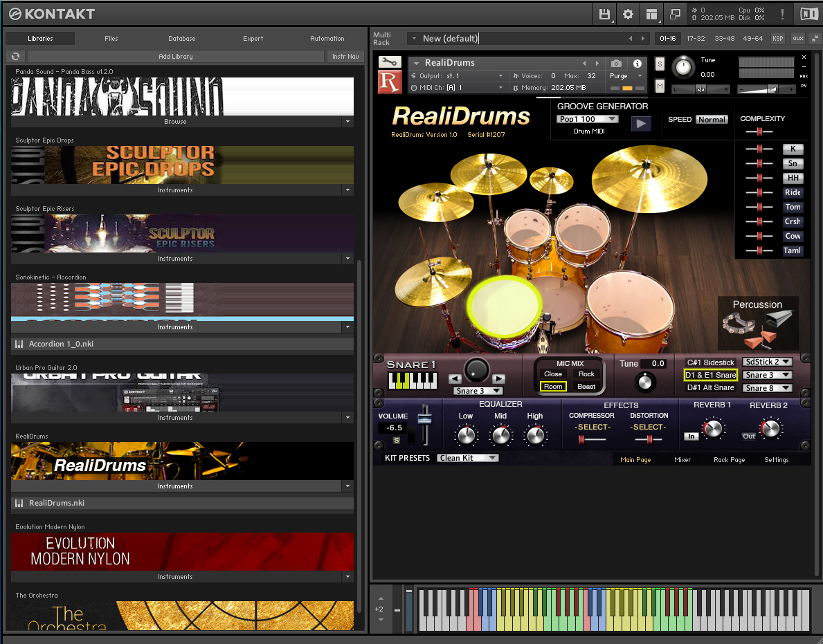Switch to the Files tab
Image resolution: width=823 pixels, height=644 pixels.
pos(111,38)
